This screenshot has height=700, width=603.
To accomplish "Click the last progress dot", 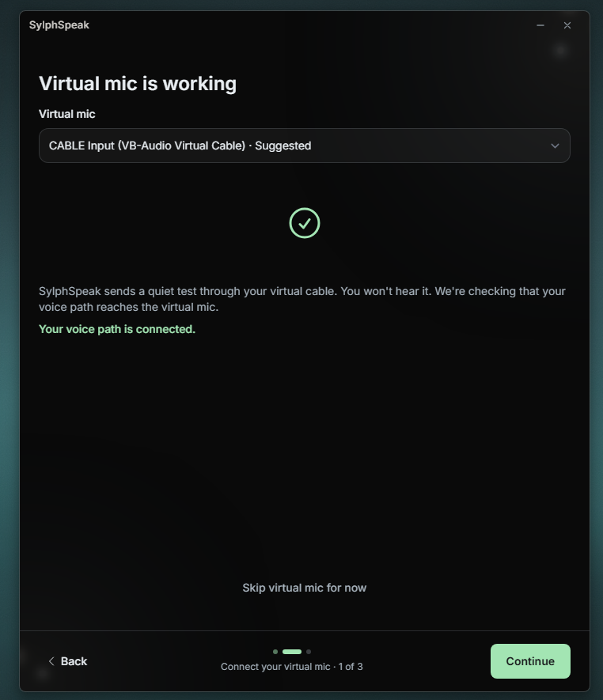I will 309,652.
